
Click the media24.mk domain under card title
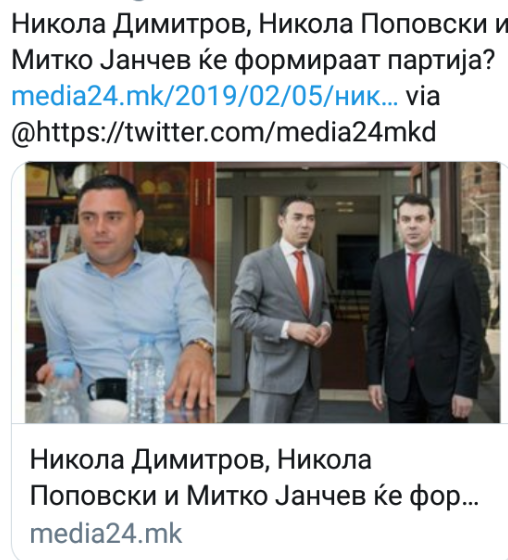click(x=106, y=534)
